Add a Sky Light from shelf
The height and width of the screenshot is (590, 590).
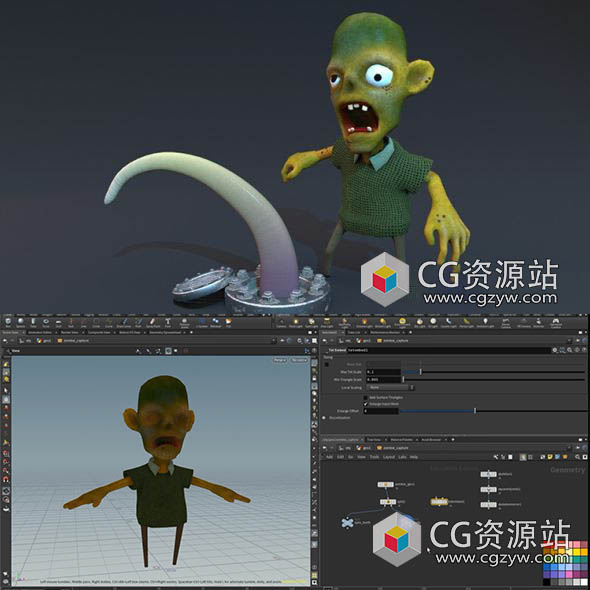(419, 323)
